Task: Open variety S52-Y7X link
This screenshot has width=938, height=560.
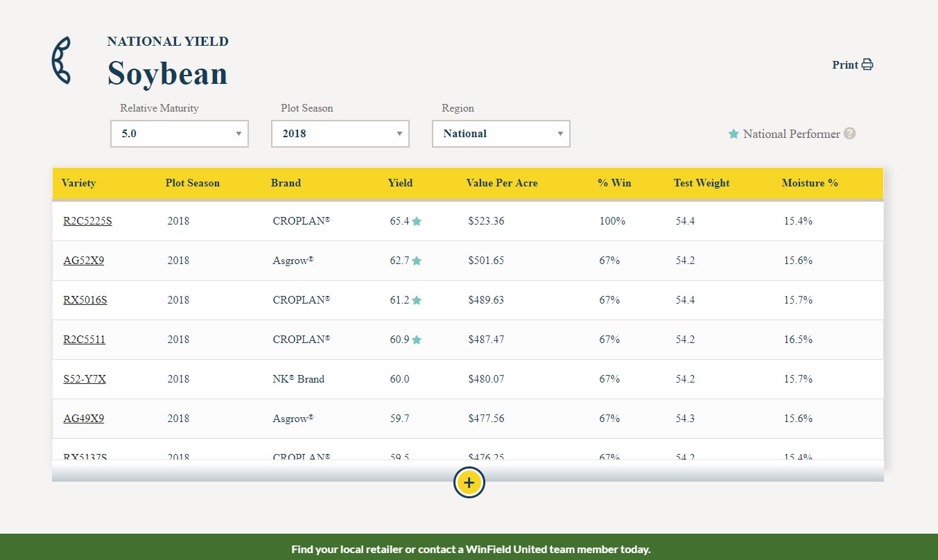Action: point(85,379)
